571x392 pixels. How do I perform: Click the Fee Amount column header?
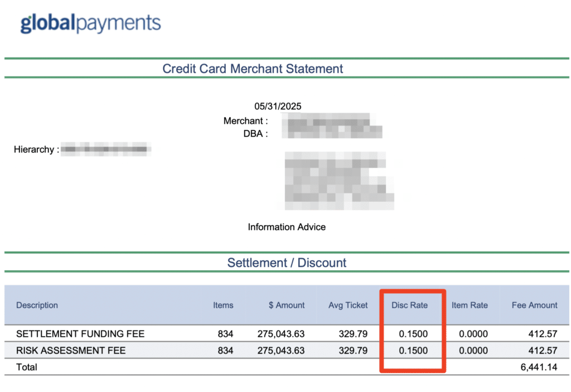534,305
